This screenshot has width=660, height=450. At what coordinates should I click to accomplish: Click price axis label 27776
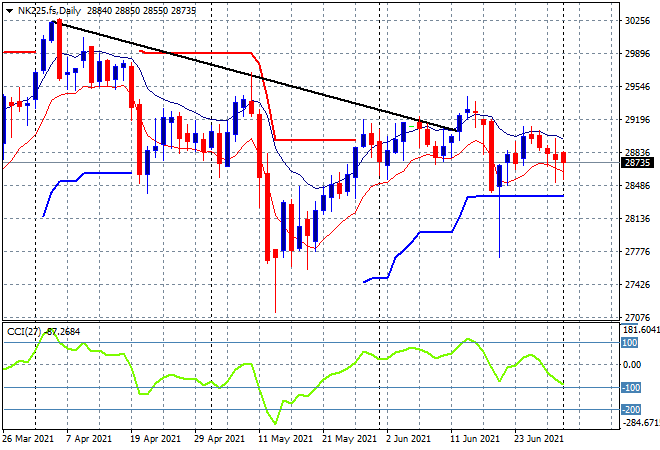[637, 252]
